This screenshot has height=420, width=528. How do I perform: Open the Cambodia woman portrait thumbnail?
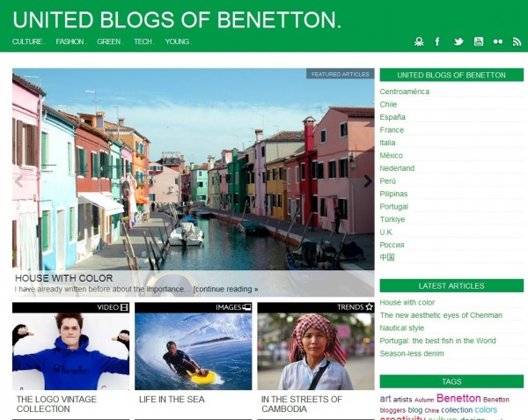(x=316, y=351)
